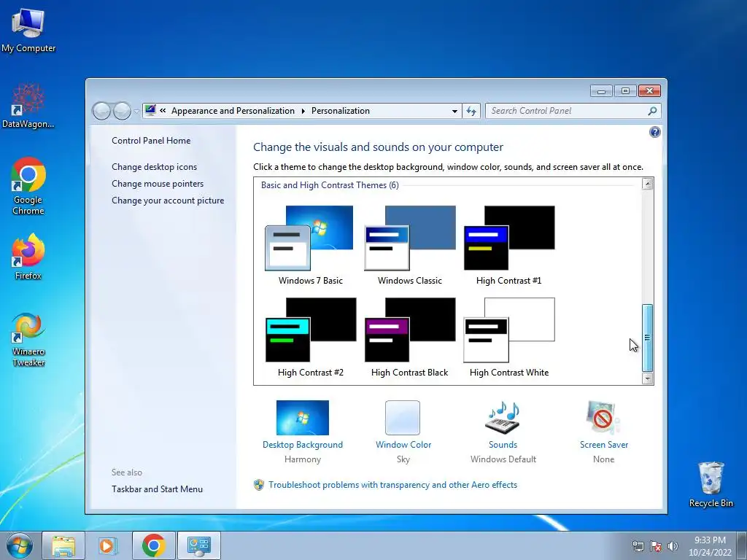Open Change your account picture link

click(168, 201)
